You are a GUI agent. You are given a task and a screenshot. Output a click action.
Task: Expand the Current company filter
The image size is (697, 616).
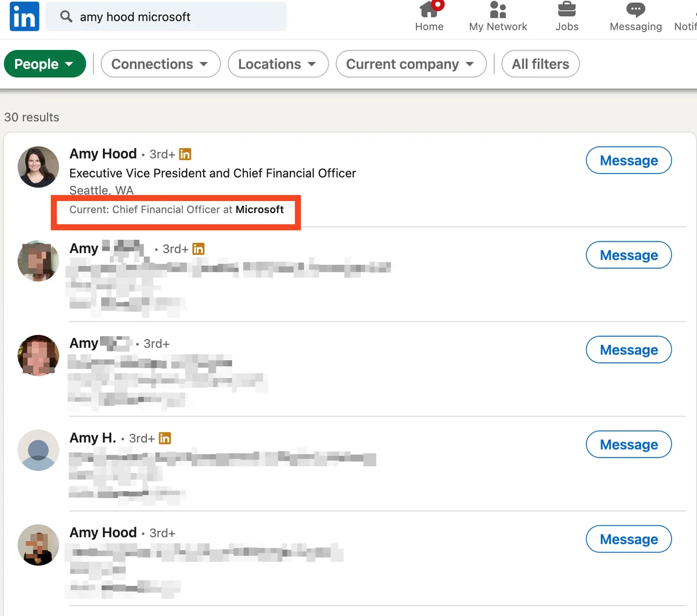(x=411, y=64)
